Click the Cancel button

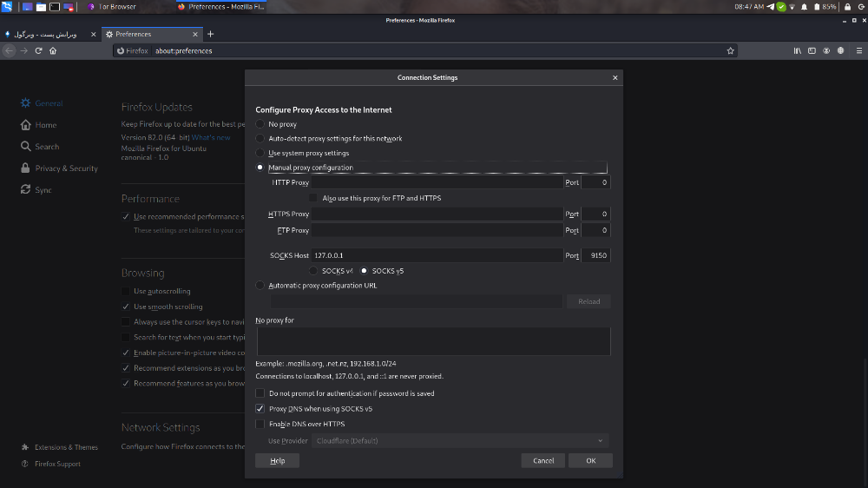click(x=543, y=460)
